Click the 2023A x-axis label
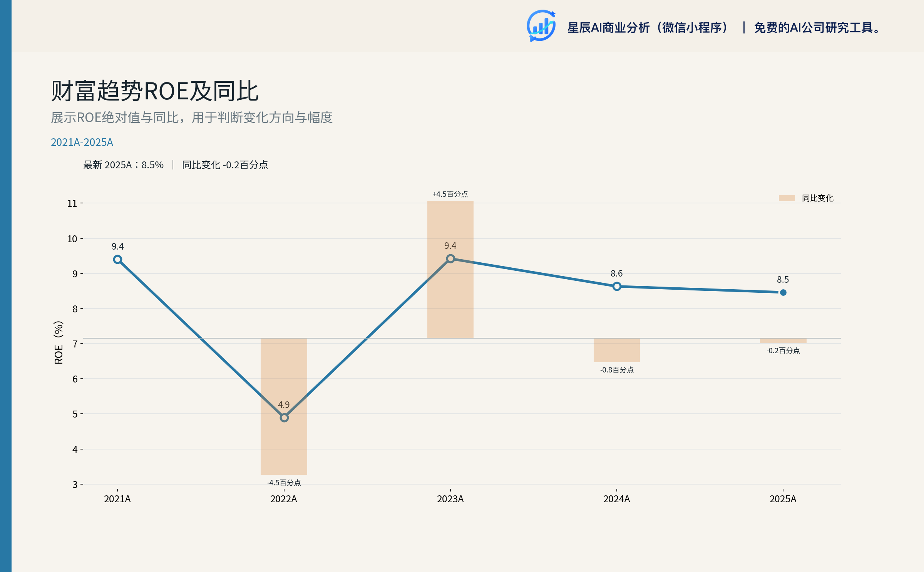Viewport: 924px width, 572px height. point(450,499)
